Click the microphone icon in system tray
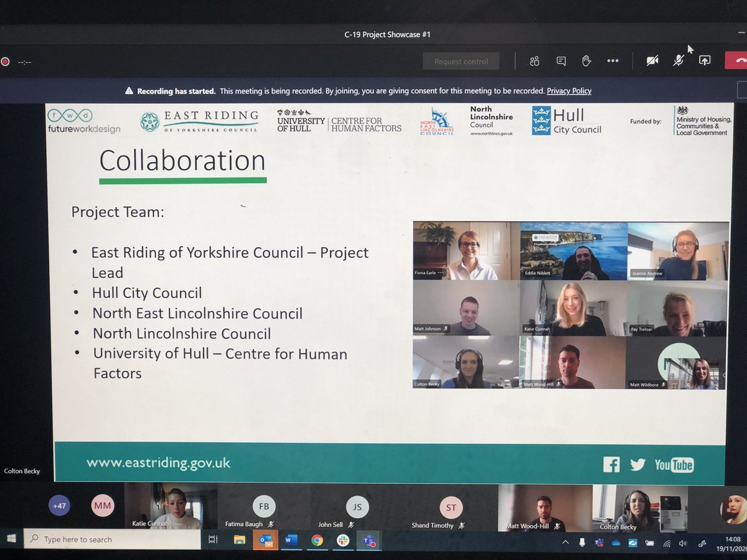 coord(583,543)
